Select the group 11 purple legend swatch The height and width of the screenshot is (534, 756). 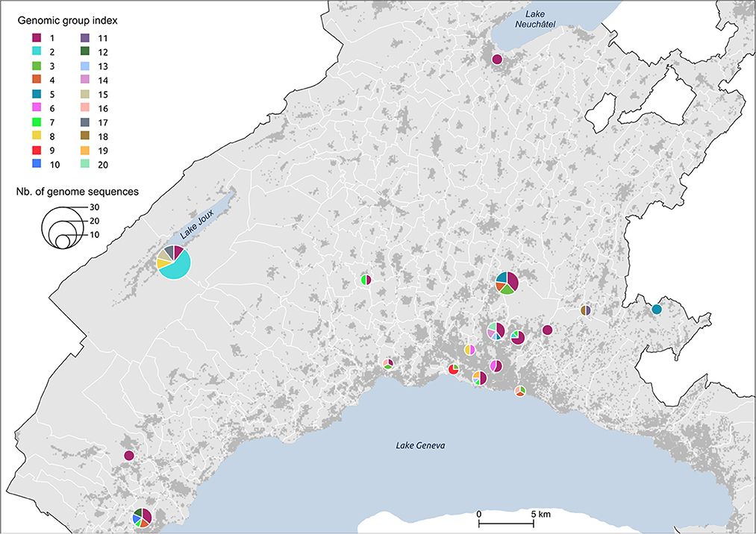(85, 37)
